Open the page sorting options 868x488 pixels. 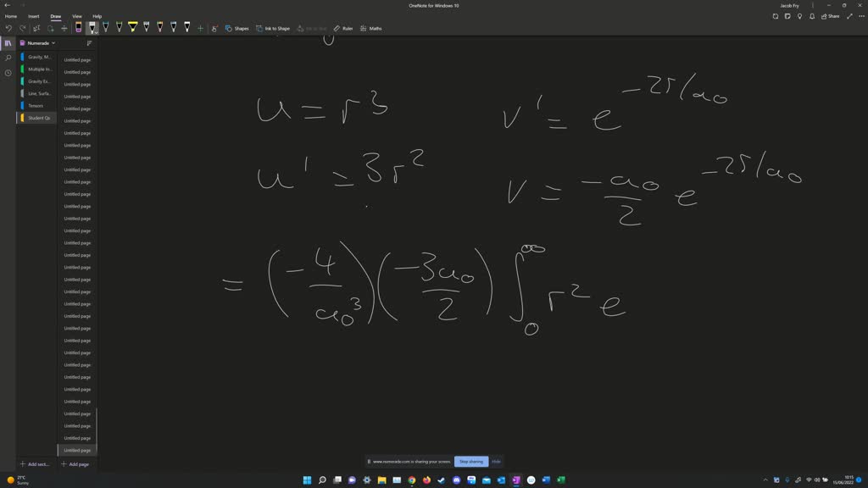coord(89,42)
